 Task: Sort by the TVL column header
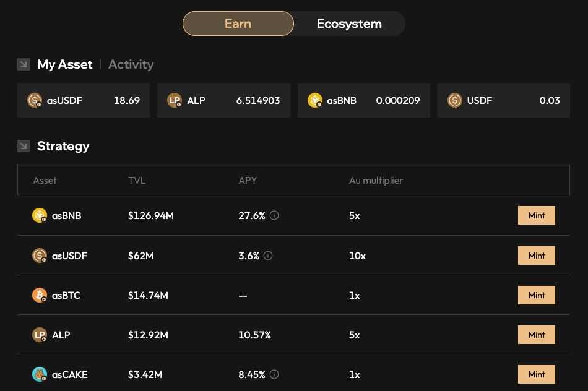137,180
